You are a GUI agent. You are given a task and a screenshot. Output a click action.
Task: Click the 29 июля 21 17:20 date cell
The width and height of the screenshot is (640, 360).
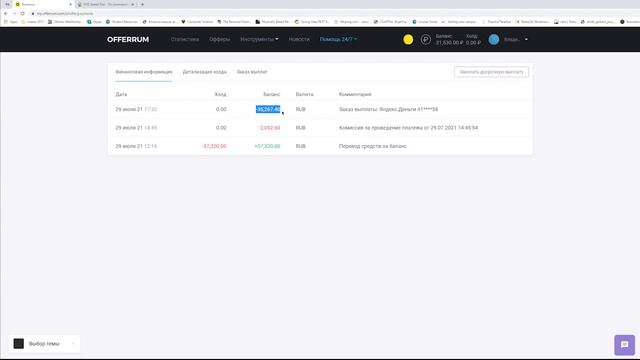pyautogui.click(x=136, y=109)
